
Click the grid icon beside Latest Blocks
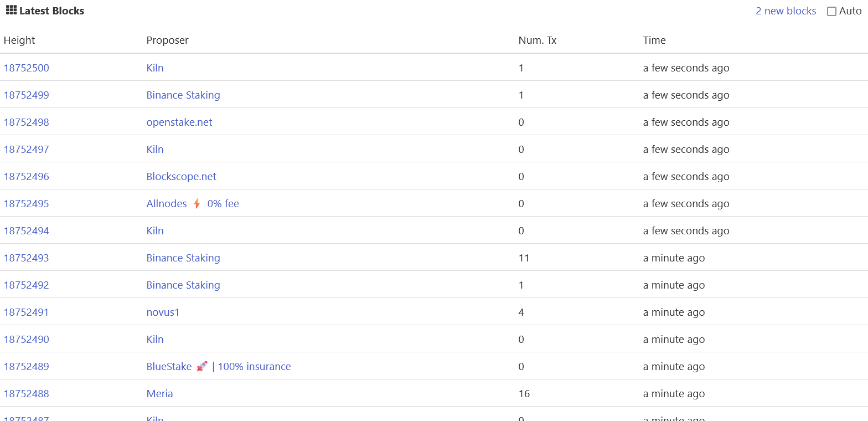pyautogui.click(x=11, y=10)
